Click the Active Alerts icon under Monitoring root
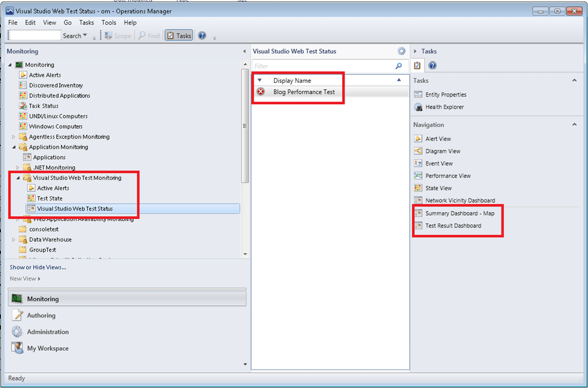The image size is (588, 388). 23,75
